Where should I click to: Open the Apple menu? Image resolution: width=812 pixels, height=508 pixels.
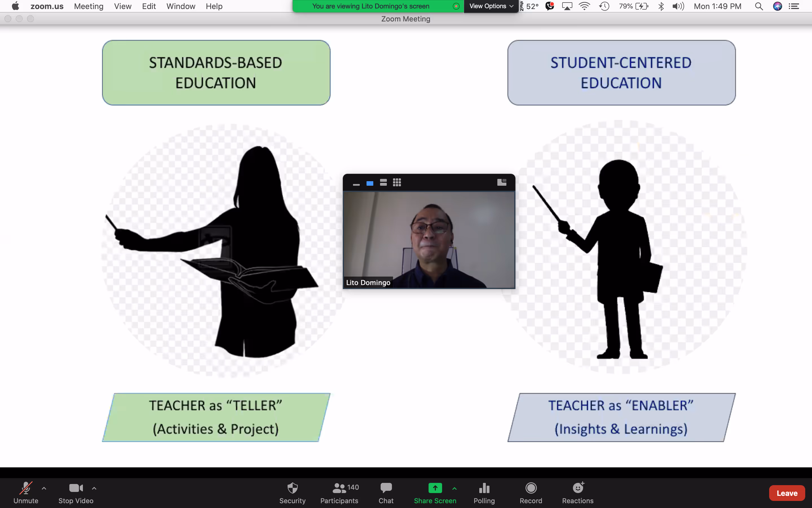click(x=16, y=6)
